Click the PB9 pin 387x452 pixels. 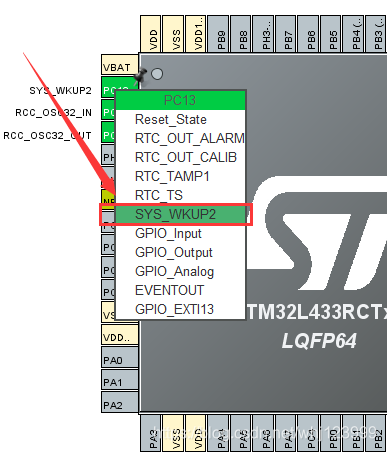click(x=218, y=34)
